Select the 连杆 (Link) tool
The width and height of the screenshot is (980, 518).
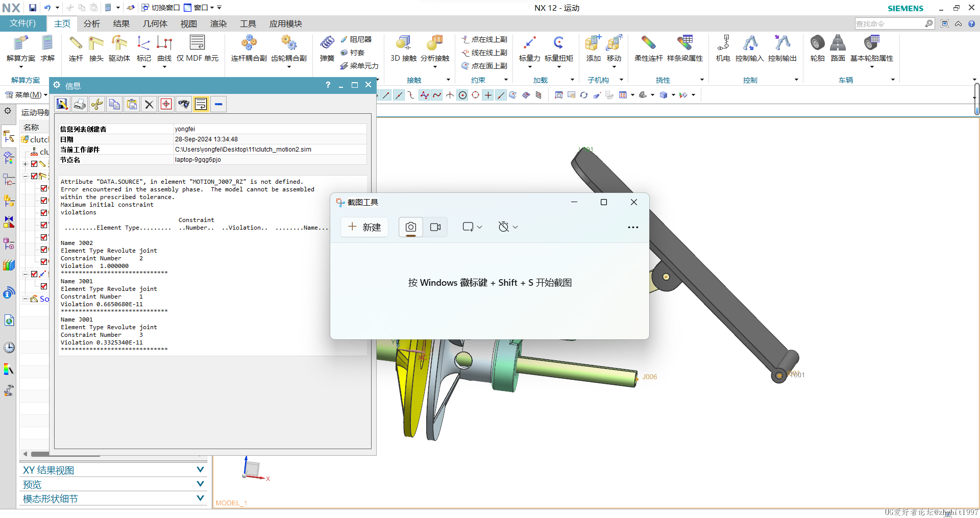pyautogui.click(x=76, y=48)
